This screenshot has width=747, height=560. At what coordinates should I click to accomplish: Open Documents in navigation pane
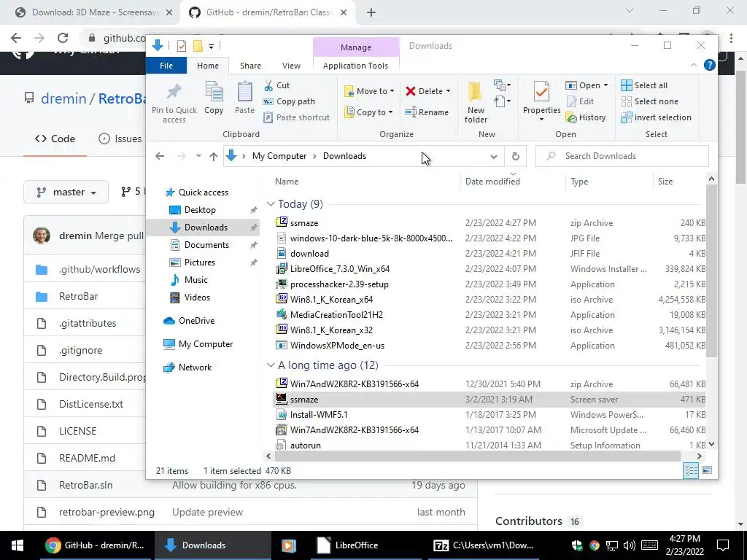(x=206, y=245)
